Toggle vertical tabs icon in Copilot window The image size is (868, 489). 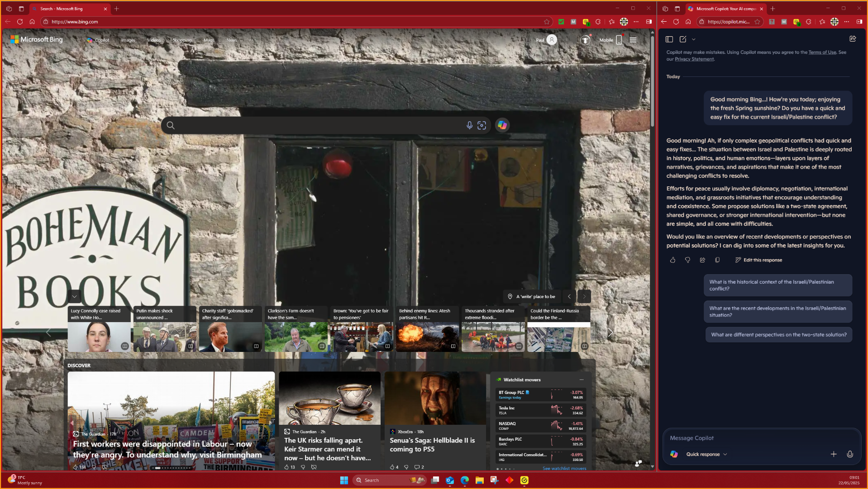click(x=677, y=9)
